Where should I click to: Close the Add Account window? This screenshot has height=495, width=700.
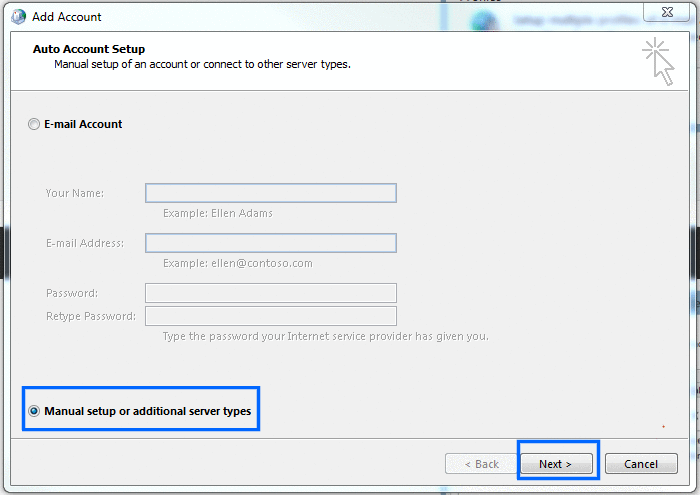(667, 12)
